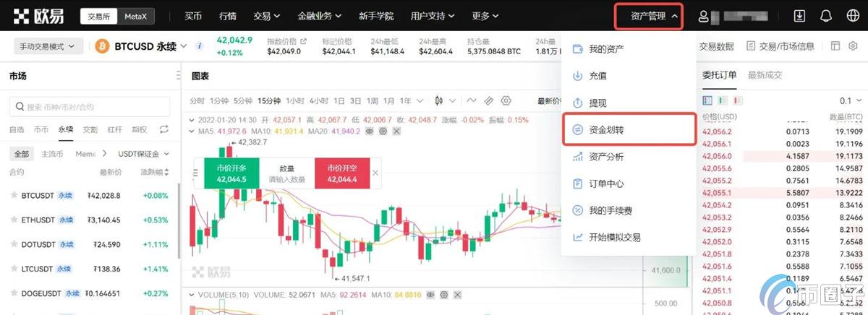The image size is (868, 315).
Task: Open the user account profile icon
Action: [703, 16]
